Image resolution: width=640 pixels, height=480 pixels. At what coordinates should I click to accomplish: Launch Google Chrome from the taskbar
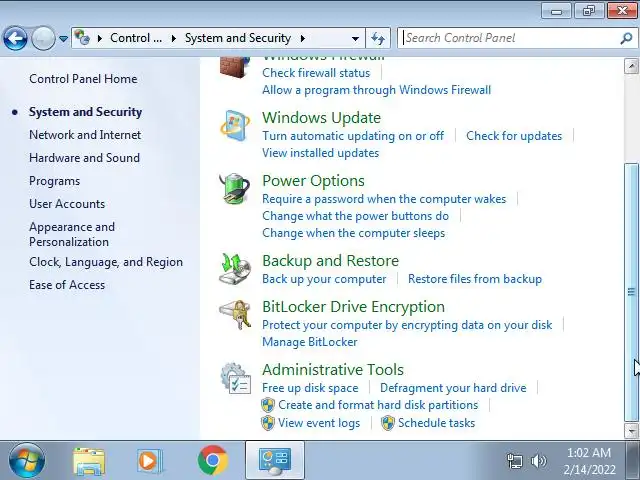coord(213,460)
